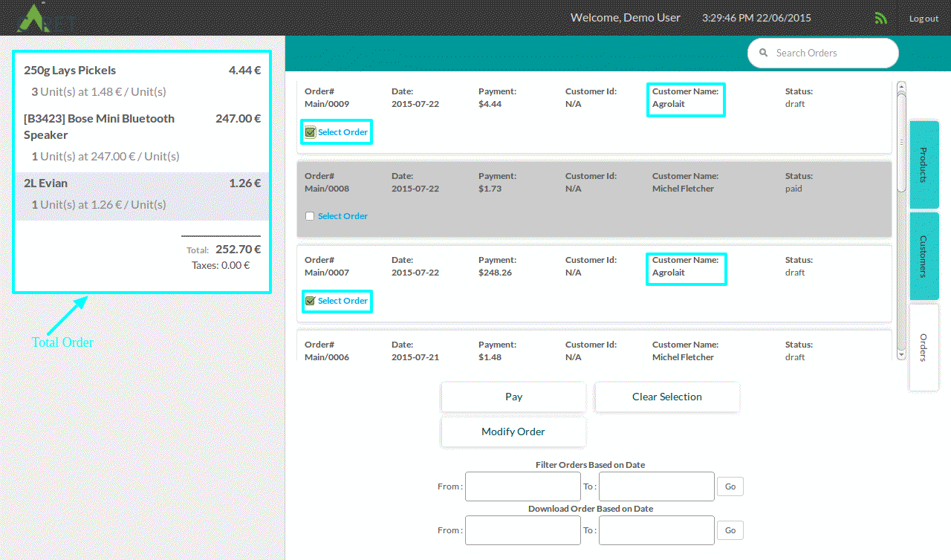This screenshot has width=951, height=560.
Task: Enable Select Order for order Main/0008
Action: click(x=310, y=215)
